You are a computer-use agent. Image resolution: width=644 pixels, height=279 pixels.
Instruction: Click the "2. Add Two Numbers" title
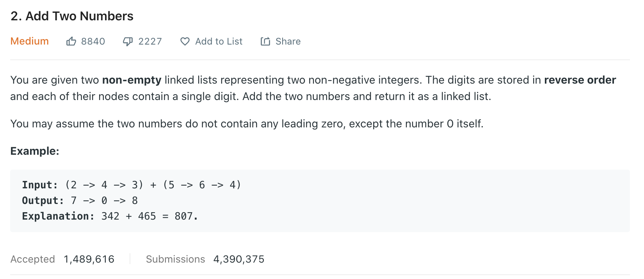tap(72, 16)
